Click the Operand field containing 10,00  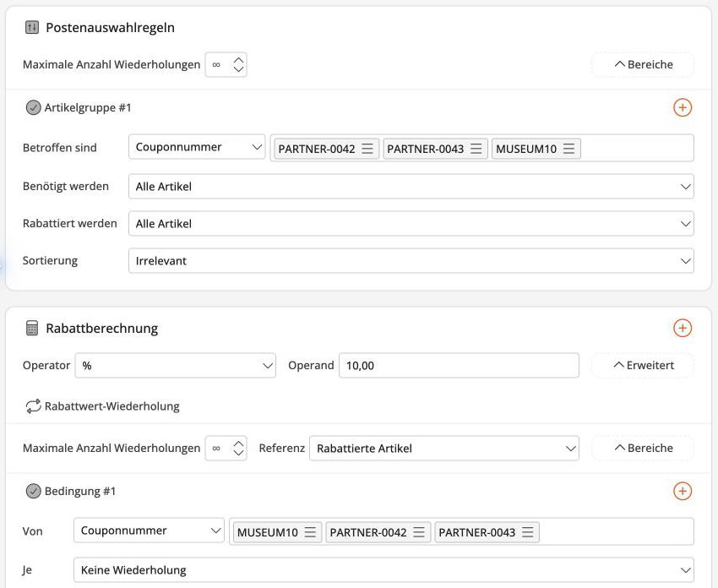459,366
